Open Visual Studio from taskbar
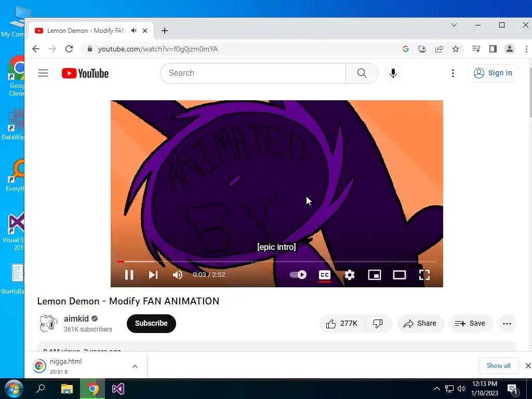 click(118, 389)
